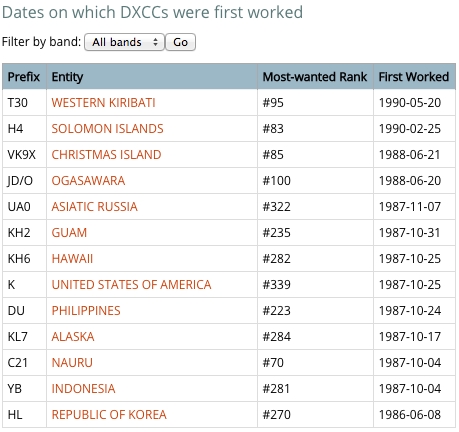The width and height of the screenshot is (459, 432).
Task: Click the Most-wanted Rank column header
Action: [315, 77]
